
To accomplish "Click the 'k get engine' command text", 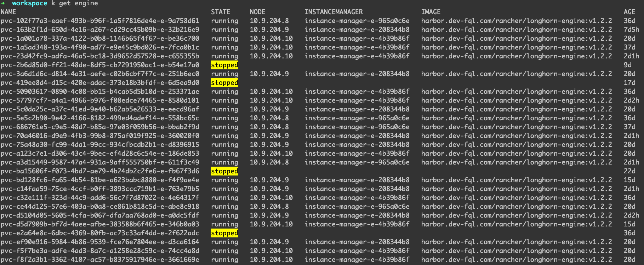I will pos(75,3).
